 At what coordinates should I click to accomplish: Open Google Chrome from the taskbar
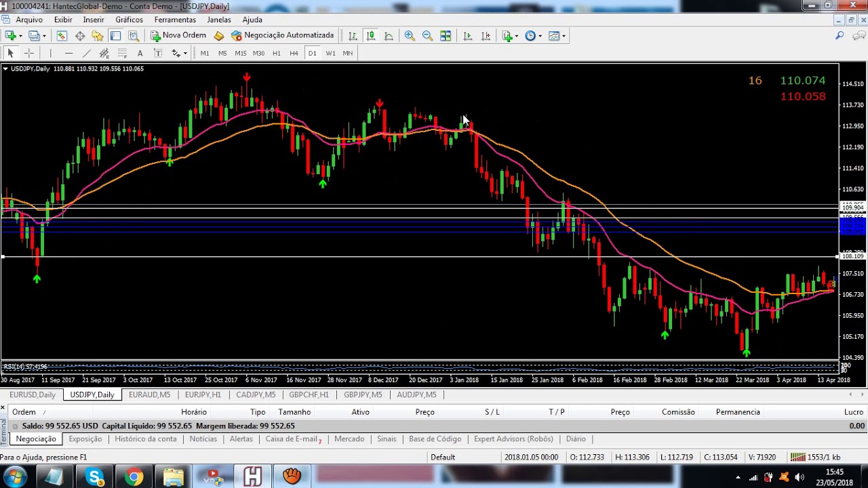pos(134,477)
